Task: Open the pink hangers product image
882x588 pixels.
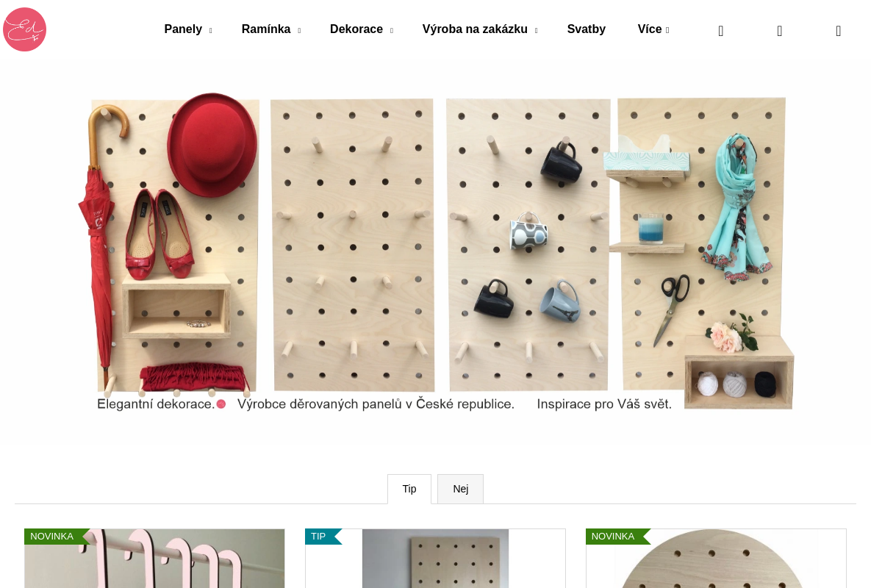Action: 154,559
